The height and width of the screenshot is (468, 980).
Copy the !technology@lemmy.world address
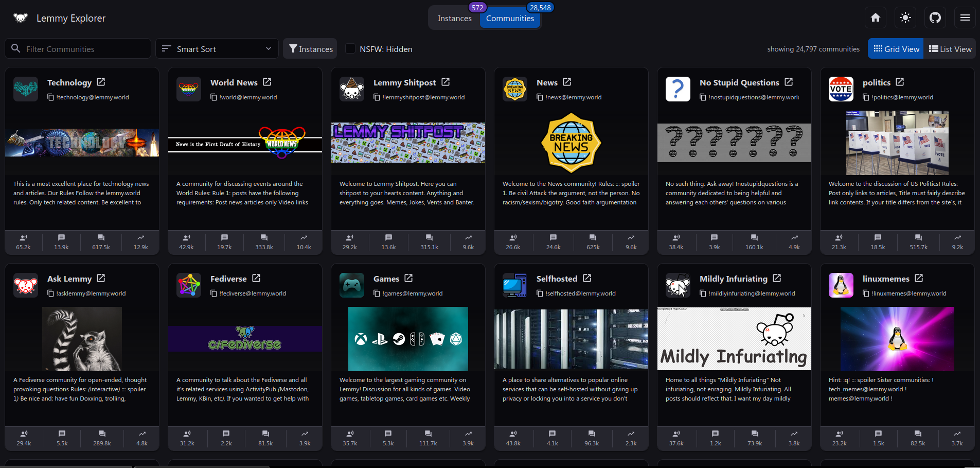(x=50, y=97)
